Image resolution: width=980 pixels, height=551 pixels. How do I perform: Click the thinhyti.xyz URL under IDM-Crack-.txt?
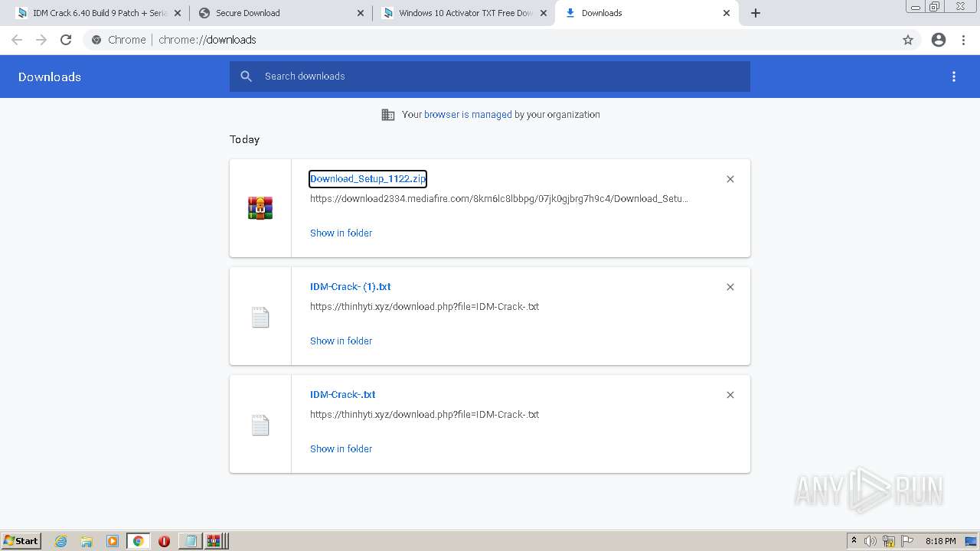(x=424, y=415)
